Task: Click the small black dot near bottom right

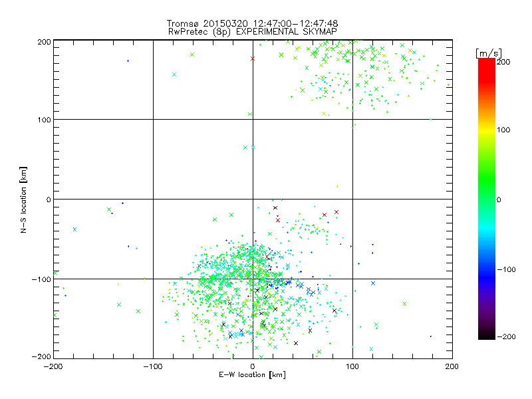Action: (431, 336)
